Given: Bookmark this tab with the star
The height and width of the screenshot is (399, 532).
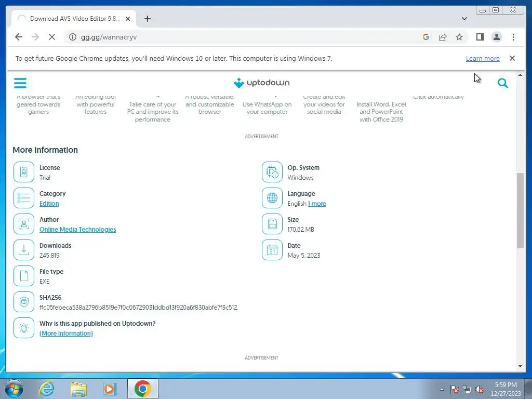Looking at the screenshot, I should click(x=459, y=37).
